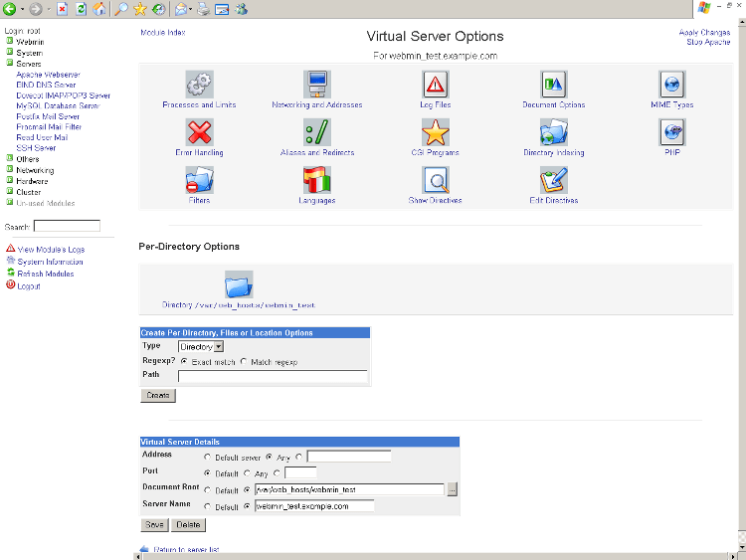The image size is (746, 560).
Task: Click the Create button
Action: (x=158, y=395)
